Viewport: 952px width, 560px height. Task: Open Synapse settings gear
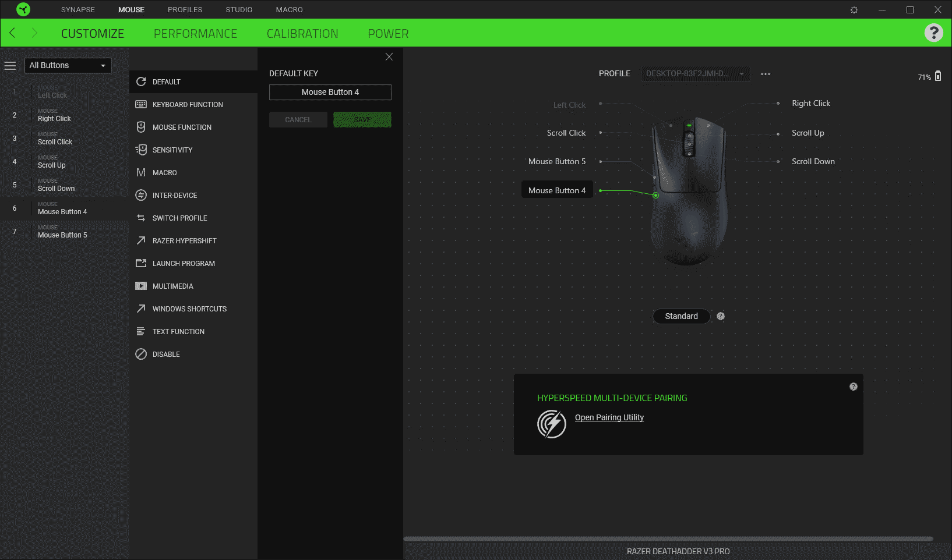[854, 10]
